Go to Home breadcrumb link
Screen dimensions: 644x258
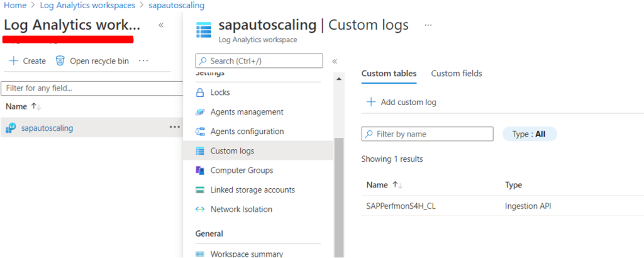[x=15, y=5]
